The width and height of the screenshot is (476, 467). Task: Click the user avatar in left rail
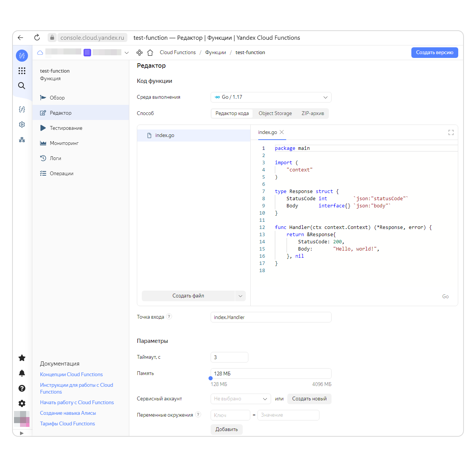tap(22, 419)
